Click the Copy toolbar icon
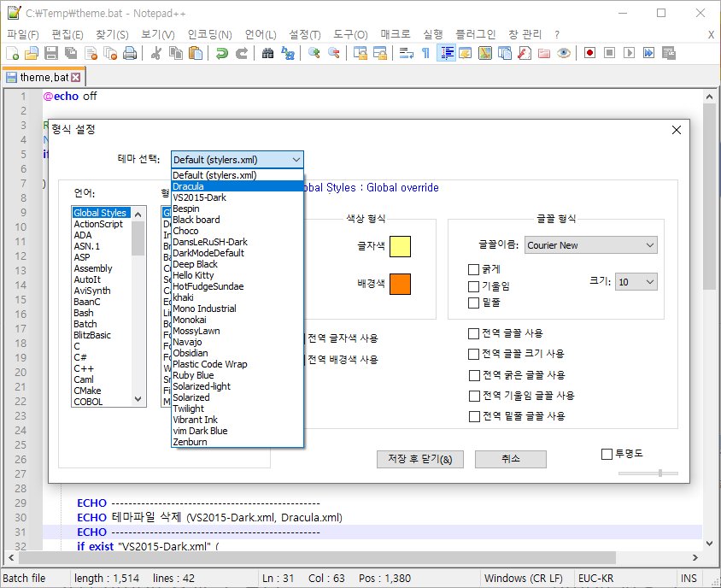This screenshot has width=721, height=588. [x=176, y=53]
